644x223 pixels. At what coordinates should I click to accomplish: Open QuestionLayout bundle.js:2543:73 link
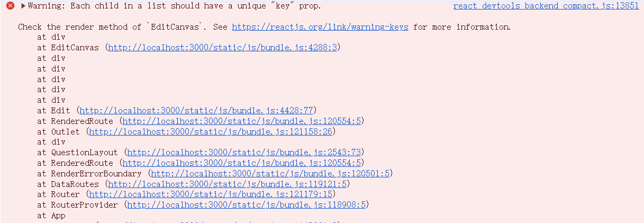244,153
